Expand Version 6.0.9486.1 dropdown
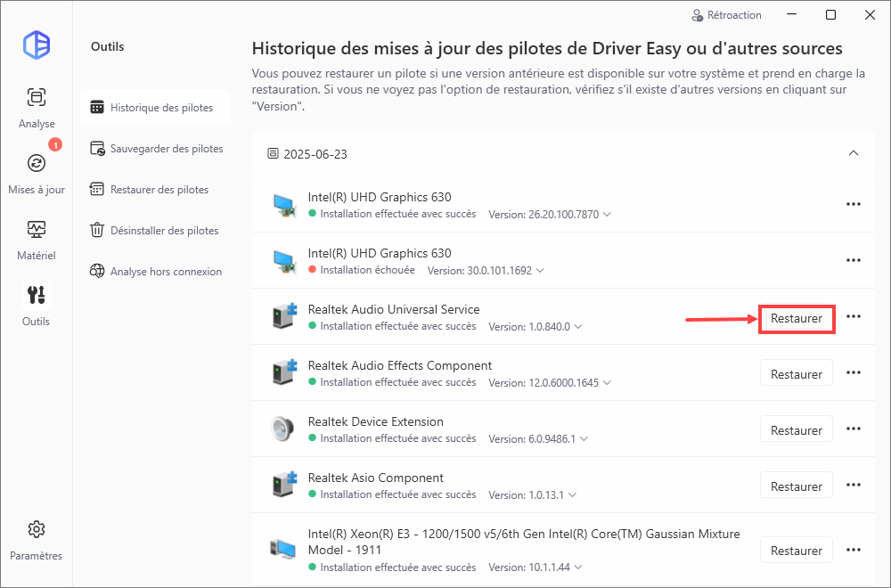 click(584, 438)
